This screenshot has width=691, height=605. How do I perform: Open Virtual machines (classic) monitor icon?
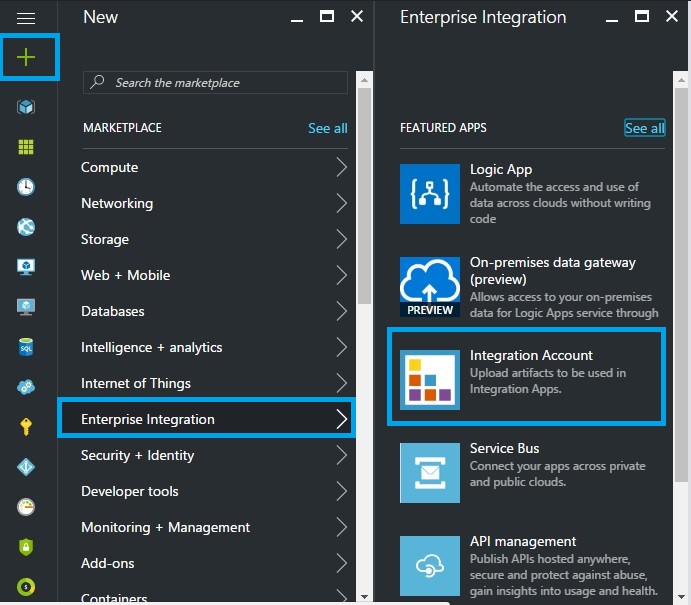point(26,267)
